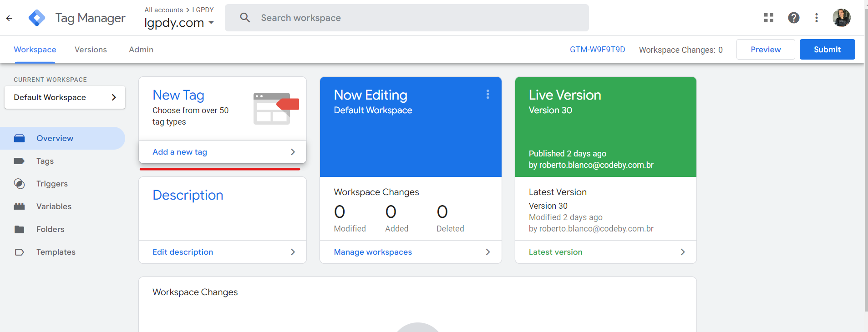
Task: Click the user profile avatar
Action: 842,18
